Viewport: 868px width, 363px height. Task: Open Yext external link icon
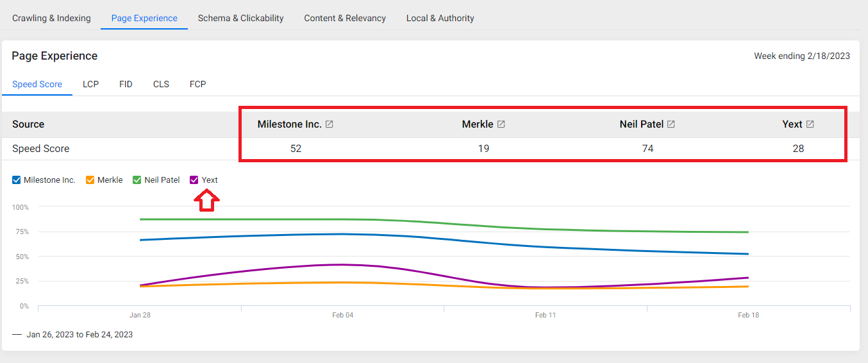810,124
